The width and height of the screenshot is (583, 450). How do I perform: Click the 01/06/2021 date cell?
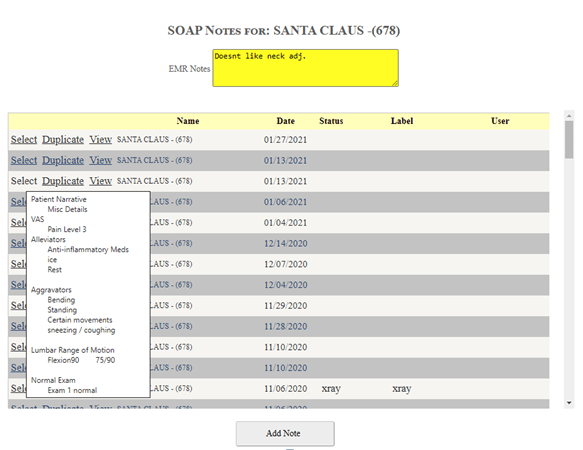(x=286, y=202)
